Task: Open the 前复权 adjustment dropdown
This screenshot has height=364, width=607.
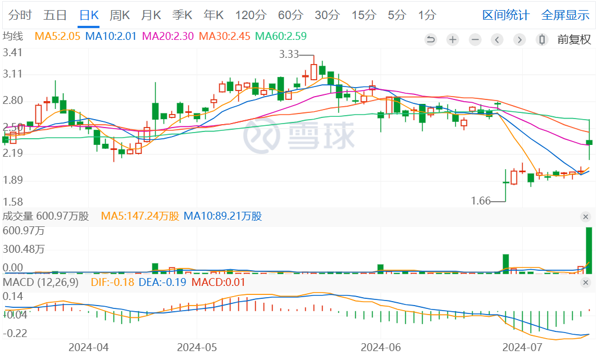Action: (574, 39)
